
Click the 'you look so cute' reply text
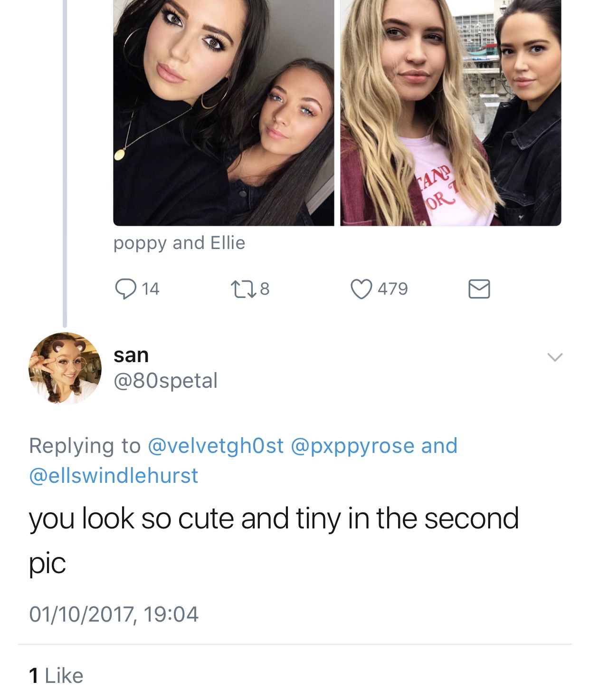[x=273, y=519]
